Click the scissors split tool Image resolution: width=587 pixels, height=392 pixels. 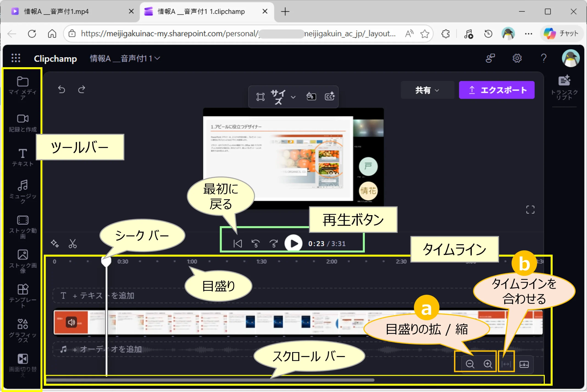point(72,244)
